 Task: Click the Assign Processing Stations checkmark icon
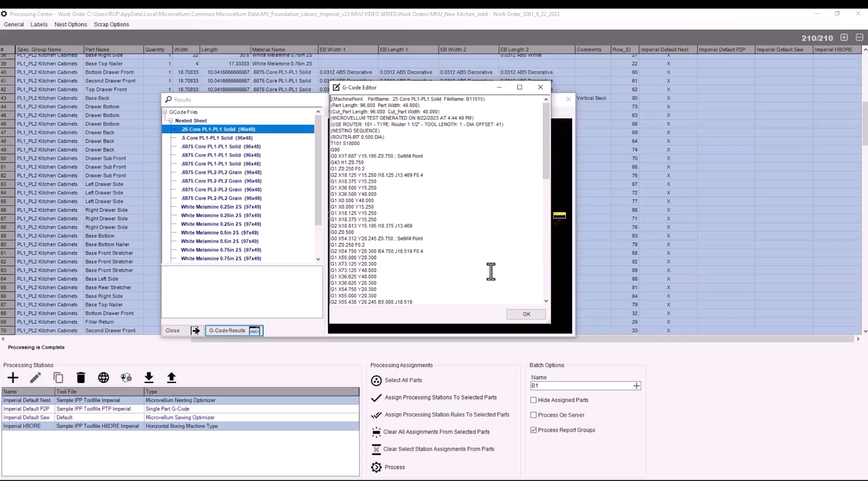point(376,398)
